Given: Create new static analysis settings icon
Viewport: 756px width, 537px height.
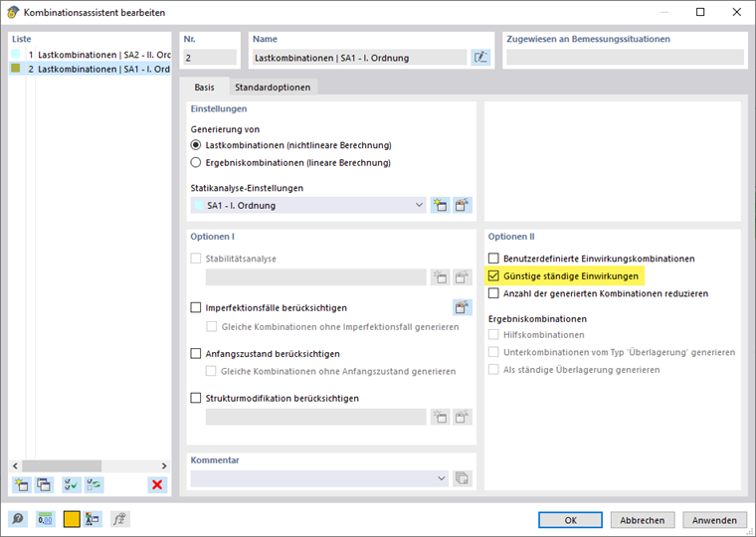Looking at the screenshot, I should point(440,205).
